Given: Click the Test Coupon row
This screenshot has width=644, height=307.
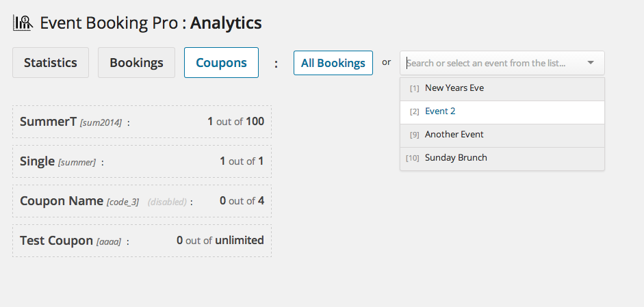Looking at the screenshot, I should pos(142,241).
